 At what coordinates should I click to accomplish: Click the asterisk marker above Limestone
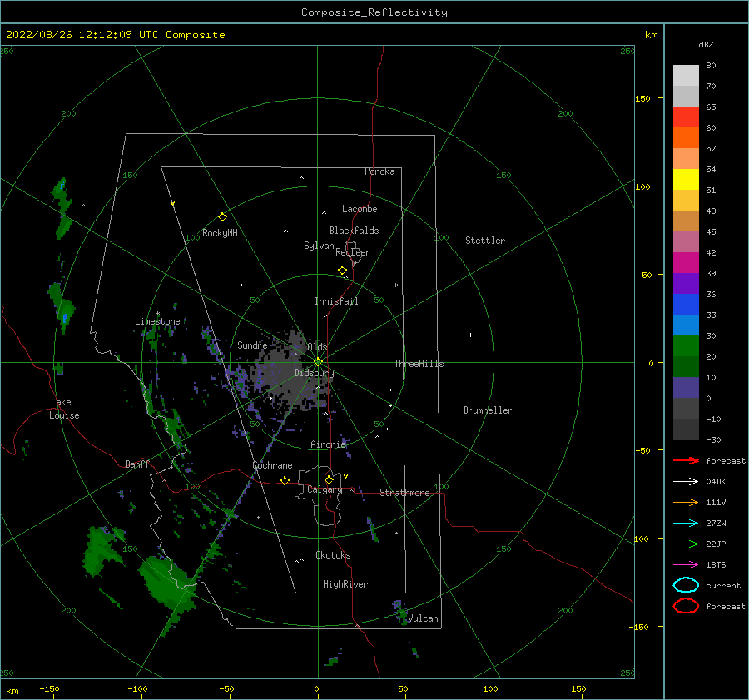[157, 314]
